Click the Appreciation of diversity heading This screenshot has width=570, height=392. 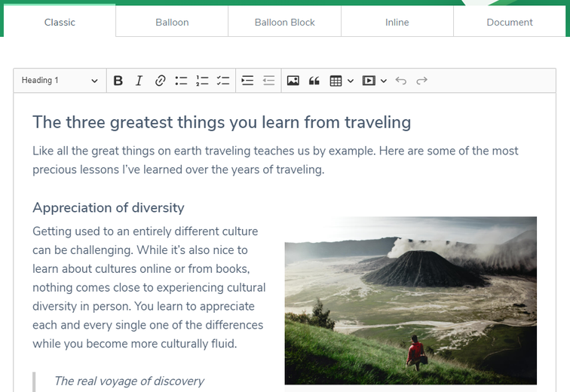(109, 207)
